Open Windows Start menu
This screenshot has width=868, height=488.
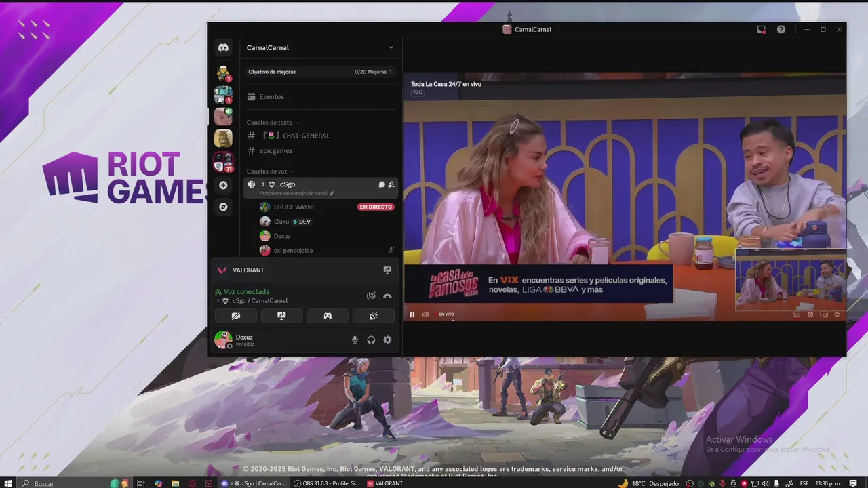tap(7, 483)
